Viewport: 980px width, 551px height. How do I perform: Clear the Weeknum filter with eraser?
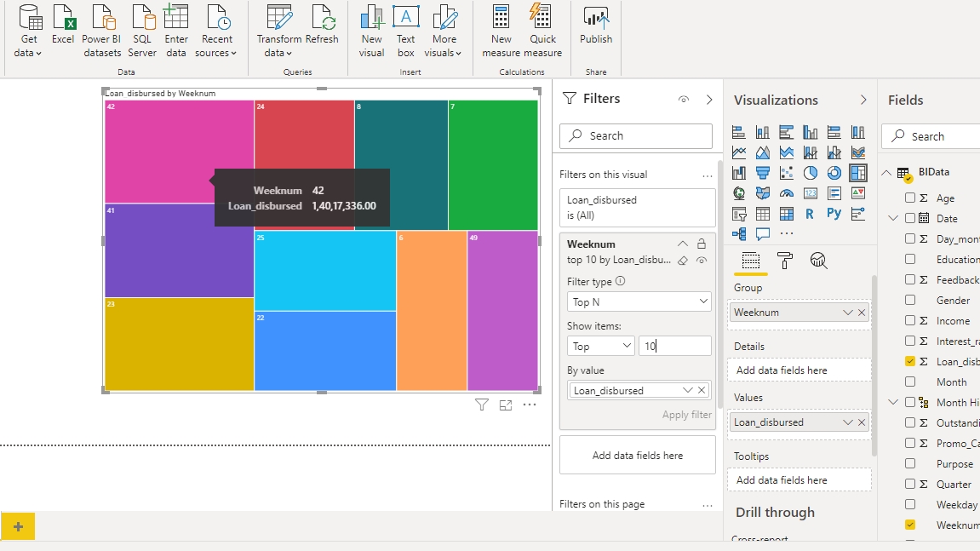[x=683, y=261]
